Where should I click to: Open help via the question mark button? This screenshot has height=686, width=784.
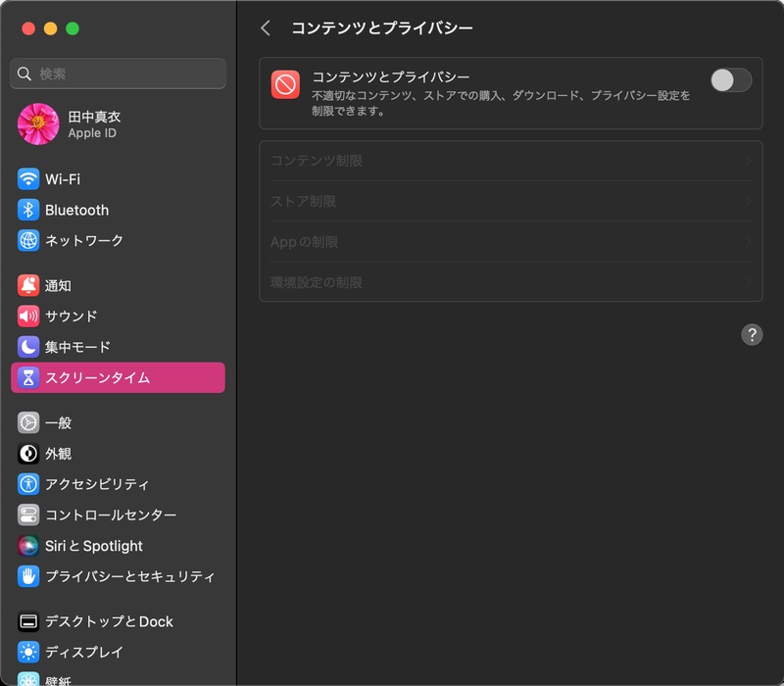[752, 334]
